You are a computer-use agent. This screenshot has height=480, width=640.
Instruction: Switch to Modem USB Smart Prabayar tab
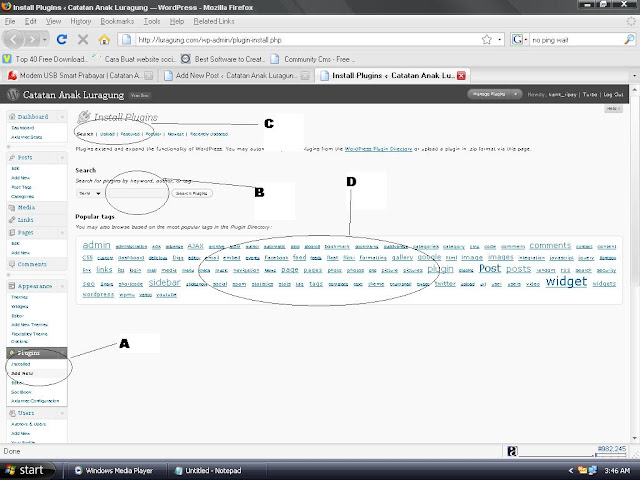[x=78, y=76]
